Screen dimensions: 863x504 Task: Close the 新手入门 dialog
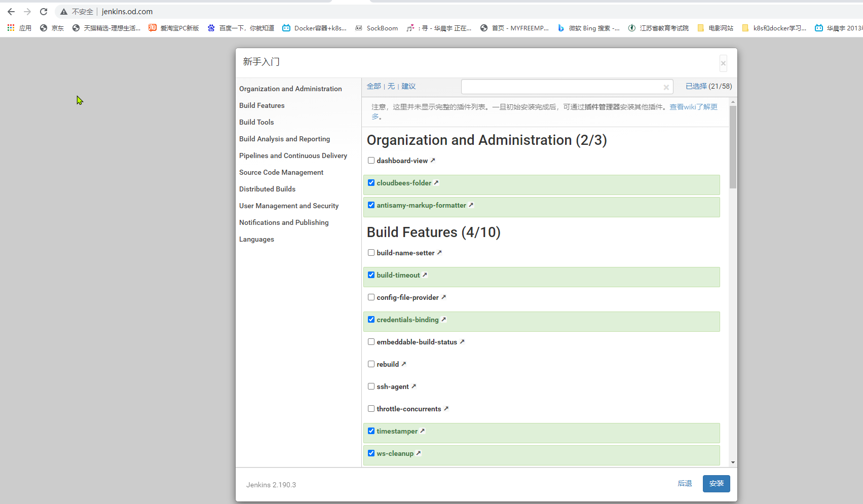[x=723, y=63]
